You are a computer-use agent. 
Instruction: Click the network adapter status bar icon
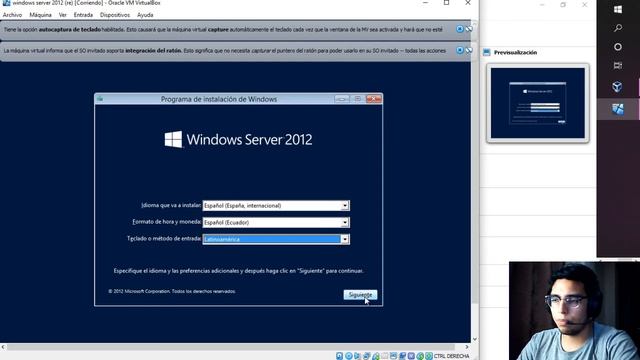[366, 356]
